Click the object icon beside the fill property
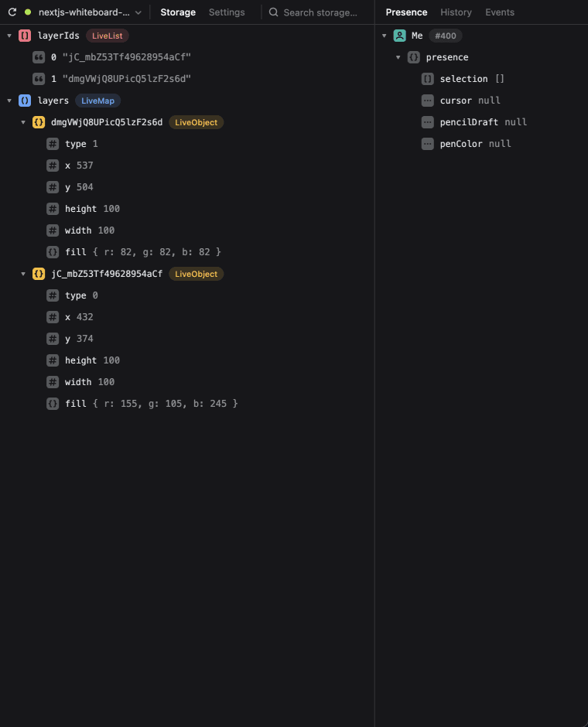588x727 pixels. (x=53, y=251)
